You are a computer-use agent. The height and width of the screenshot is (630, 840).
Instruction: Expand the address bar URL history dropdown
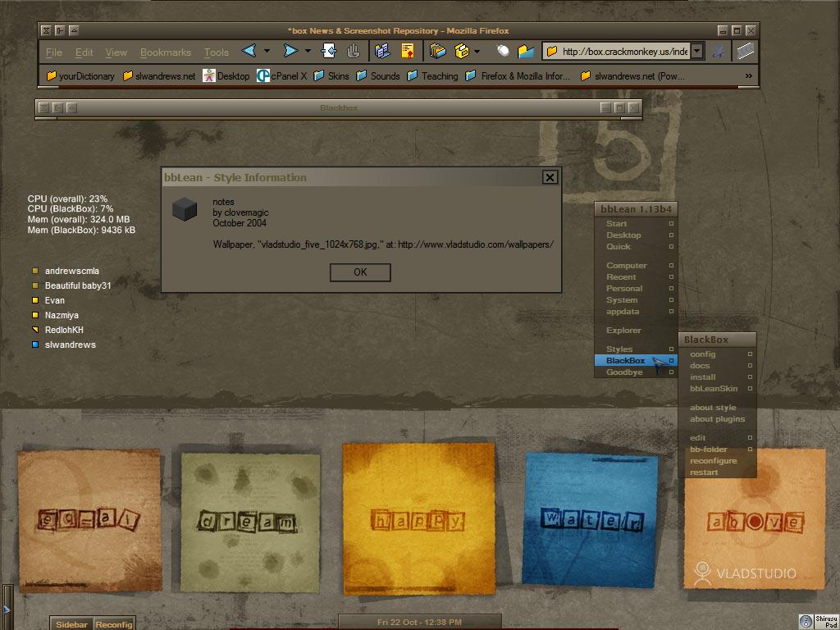696,51
